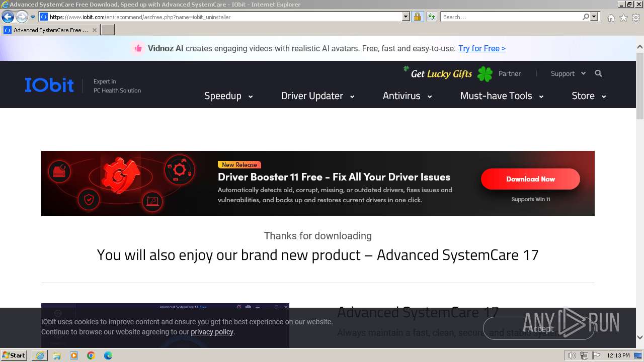The width and height of the screenshot is (644, 362).
Task: Click the IObit site search magnifier
Action: pyautogui.click(x=598, y=73)
